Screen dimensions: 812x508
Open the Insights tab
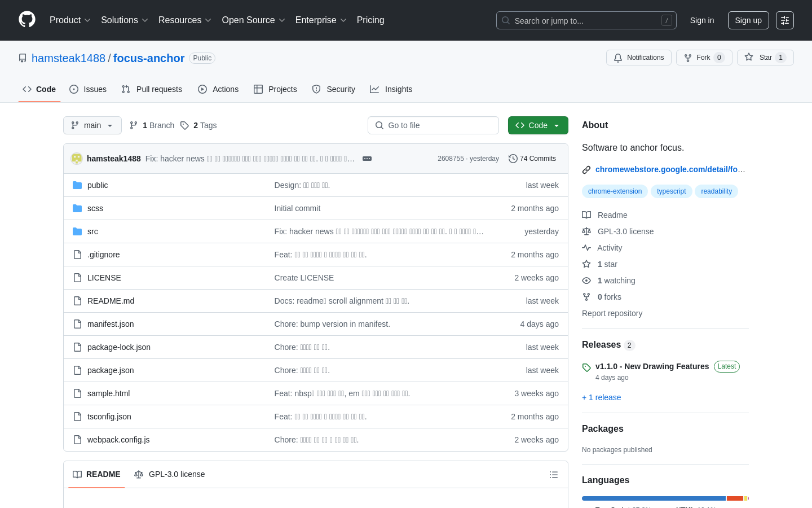(391, 89)
